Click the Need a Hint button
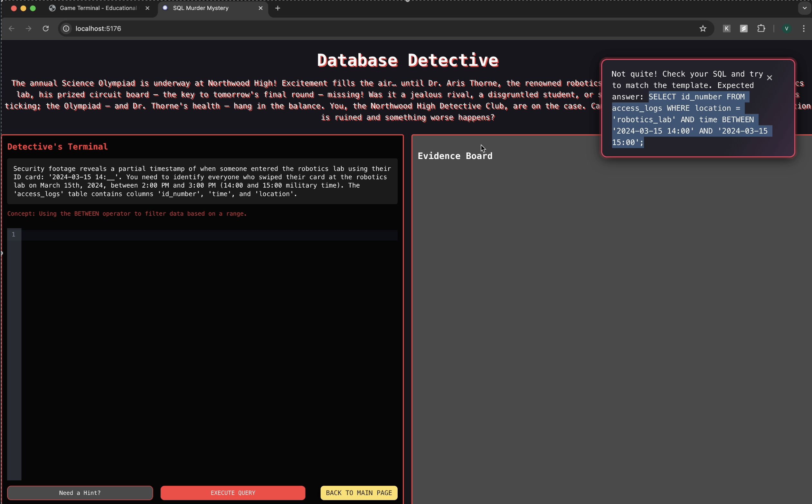Screen dimensions: 812x504 (x=80, y=493)
